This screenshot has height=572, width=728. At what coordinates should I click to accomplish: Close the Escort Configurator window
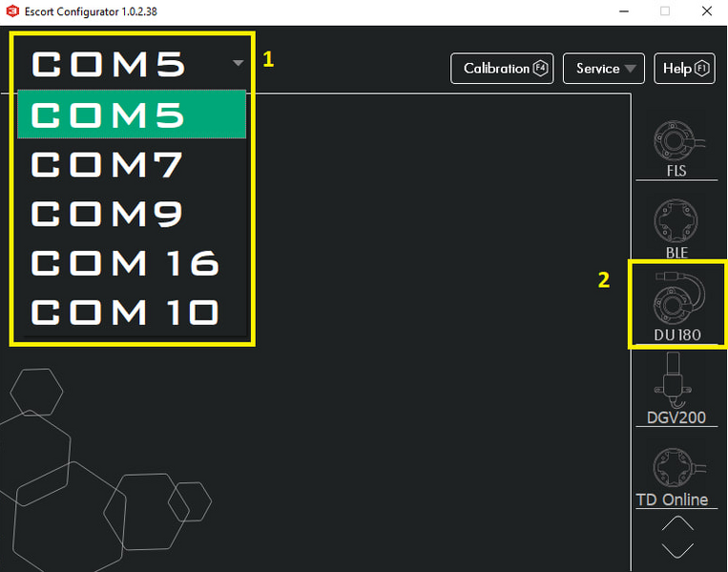click(x=707, y=11)
